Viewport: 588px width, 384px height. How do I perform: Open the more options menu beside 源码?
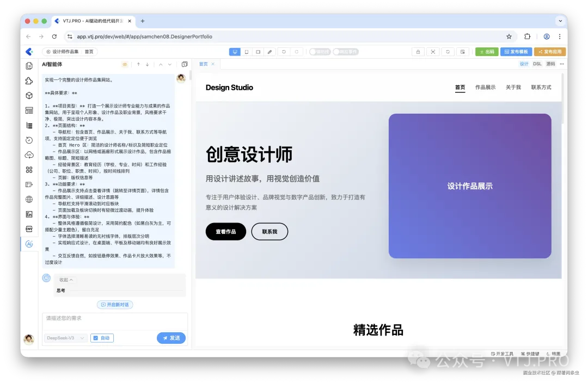click(562, 64)
